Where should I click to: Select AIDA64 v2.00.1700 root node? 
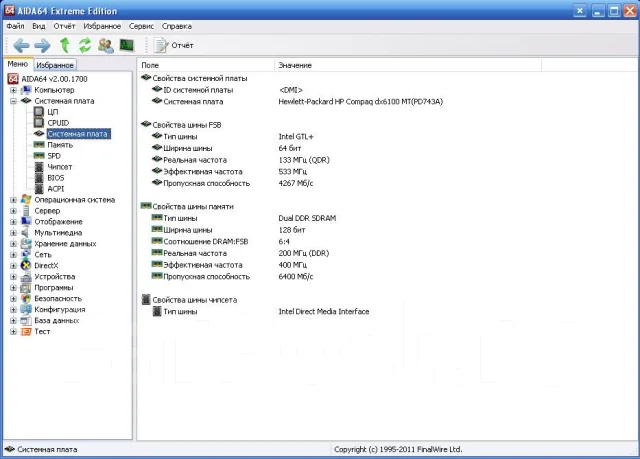tap(54, 79)
